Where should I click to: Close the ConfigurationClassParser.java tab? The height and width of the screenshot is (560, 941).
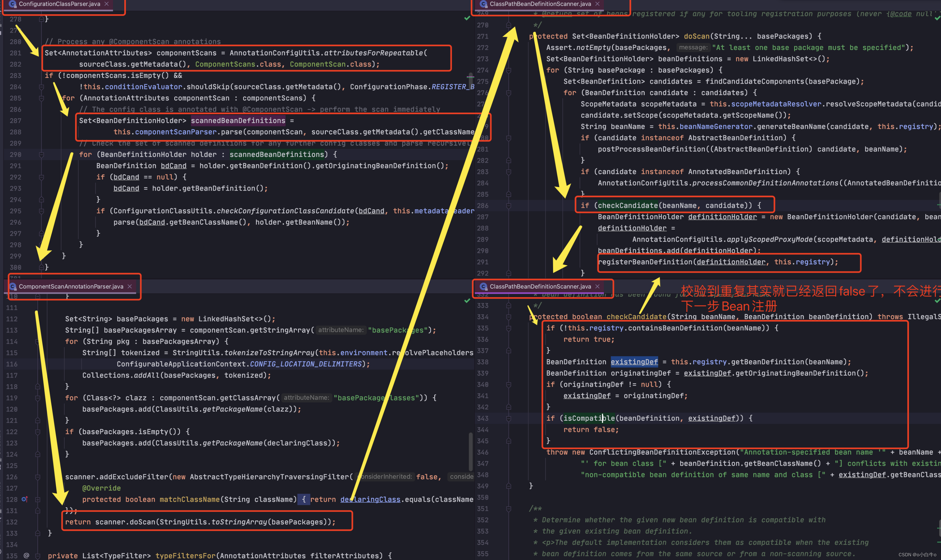(x=107, y=4)
